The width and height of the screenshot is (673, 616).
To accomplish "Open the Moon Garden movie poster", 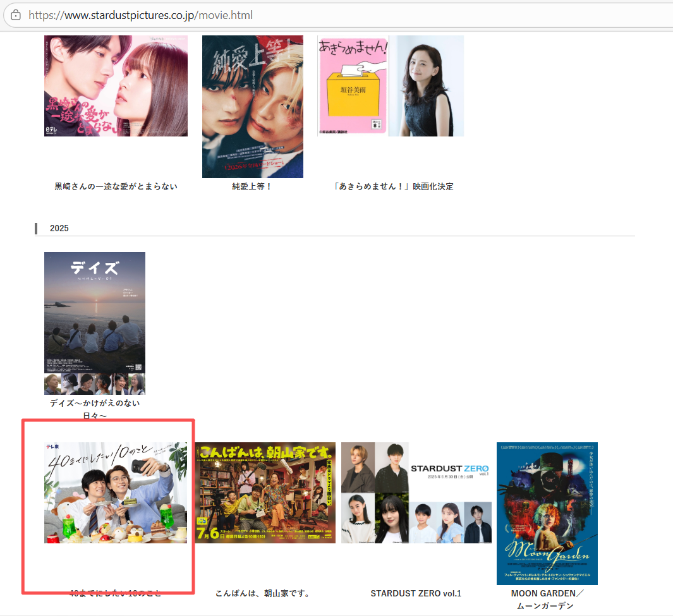I will (547, 514).
